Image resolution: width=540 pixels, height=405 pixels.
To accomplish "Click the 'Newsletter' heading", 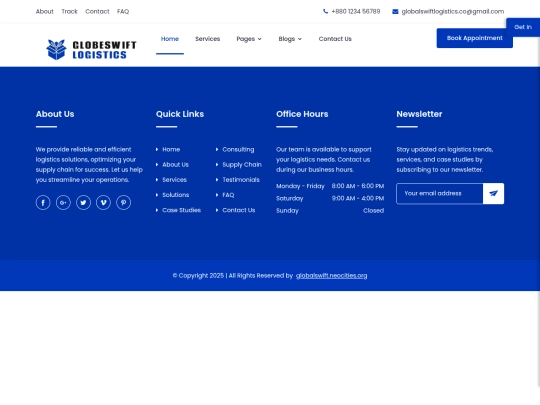I will [419, 114].
